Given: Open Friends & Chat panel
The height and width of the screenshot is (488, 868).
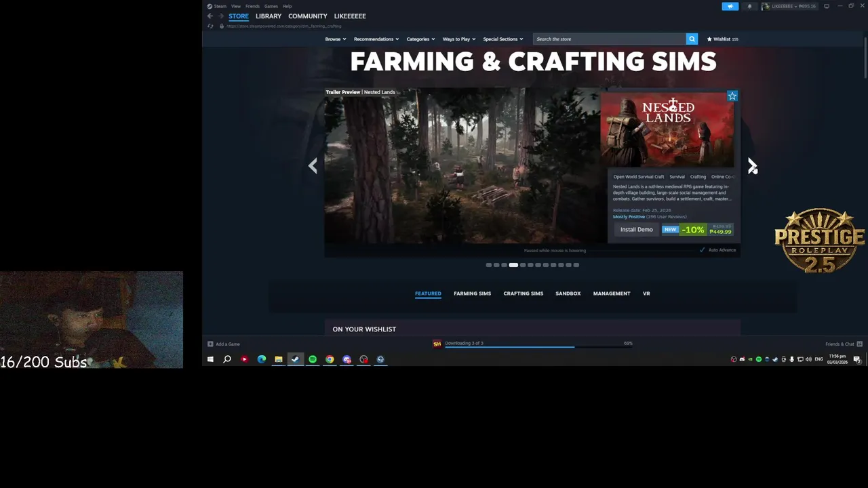Looking at the screenshot, I should 844,344.
